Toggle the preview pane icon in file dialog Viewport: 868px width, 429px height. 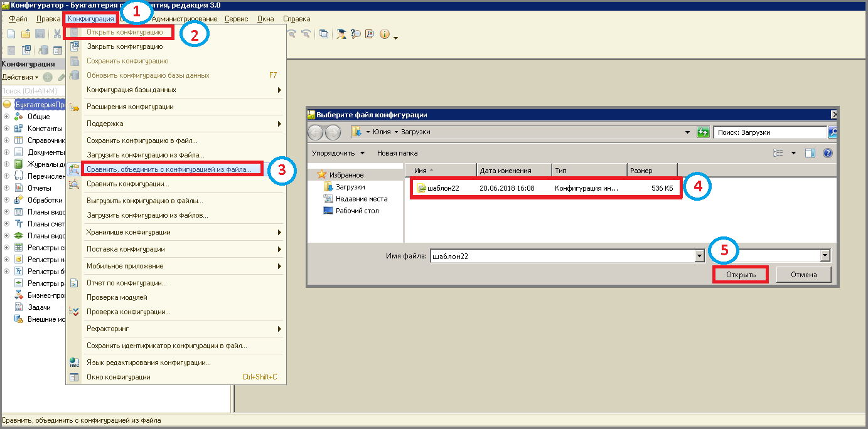[x=810, y=153]
